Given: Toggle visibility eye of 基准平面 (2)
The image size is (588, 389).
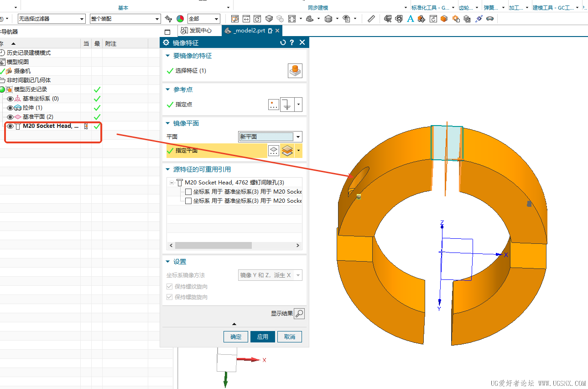Looking at the screenshot, I should coord(10,117).
